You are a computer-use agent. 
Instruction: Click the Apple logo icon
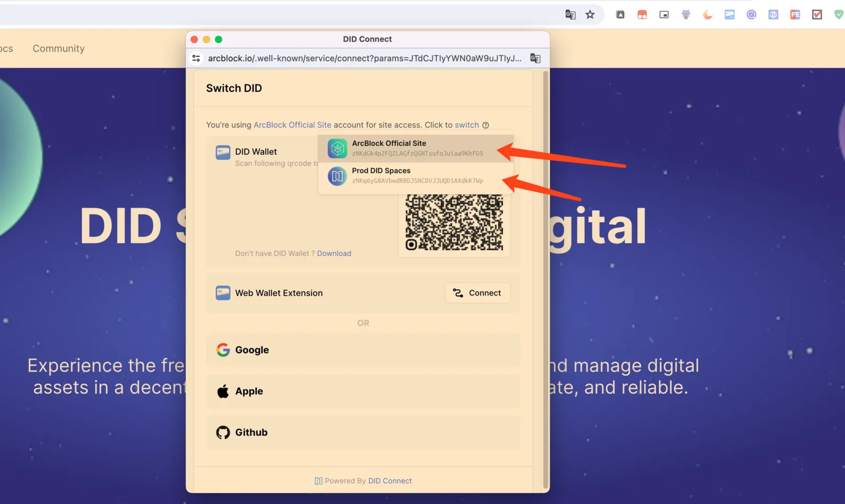[223, 391]
